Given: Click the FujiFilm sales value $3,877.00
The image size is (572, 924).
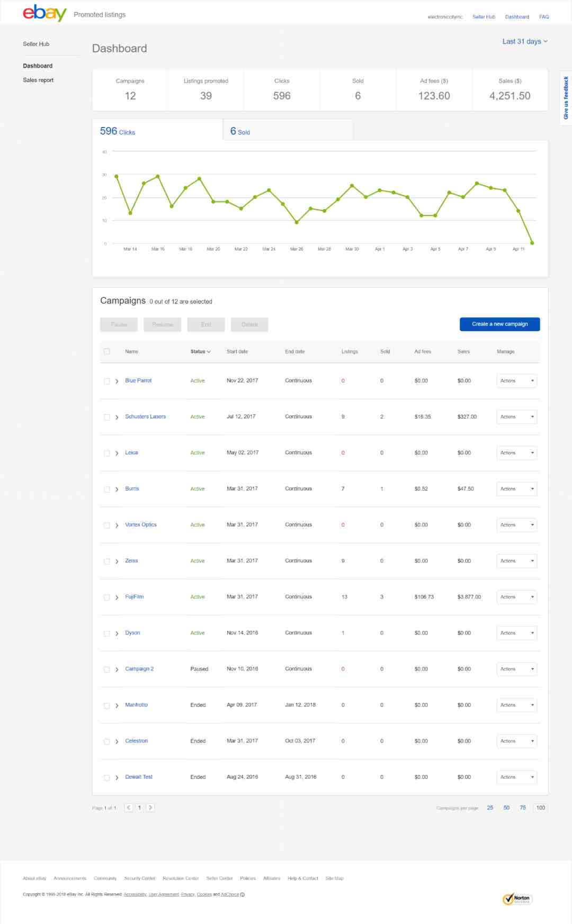Looking at the screenshot, I should (469, 596).
